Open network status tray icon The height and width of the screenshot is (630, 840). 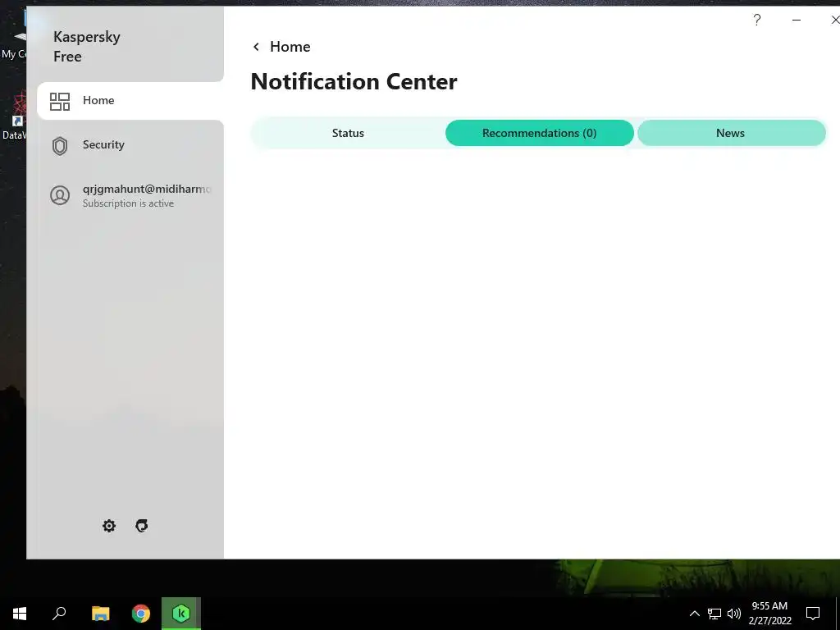[x=714, y=614]
